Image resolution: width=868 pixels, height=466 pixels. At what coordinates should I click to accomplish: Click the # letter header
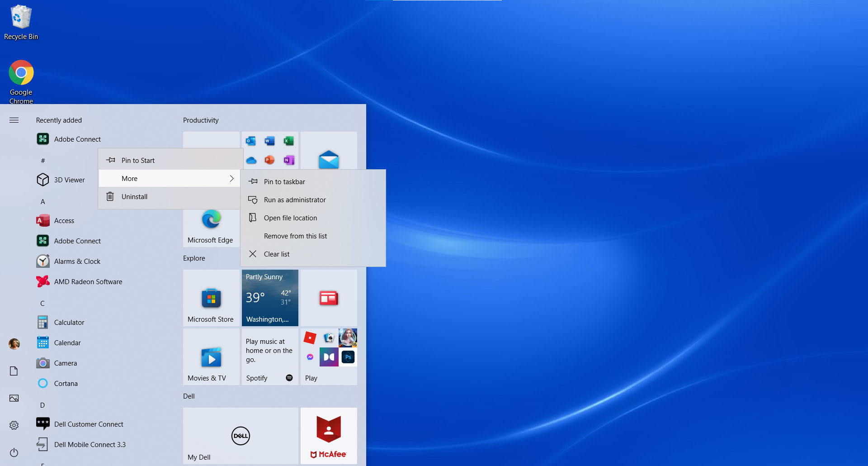click(43, 161)
